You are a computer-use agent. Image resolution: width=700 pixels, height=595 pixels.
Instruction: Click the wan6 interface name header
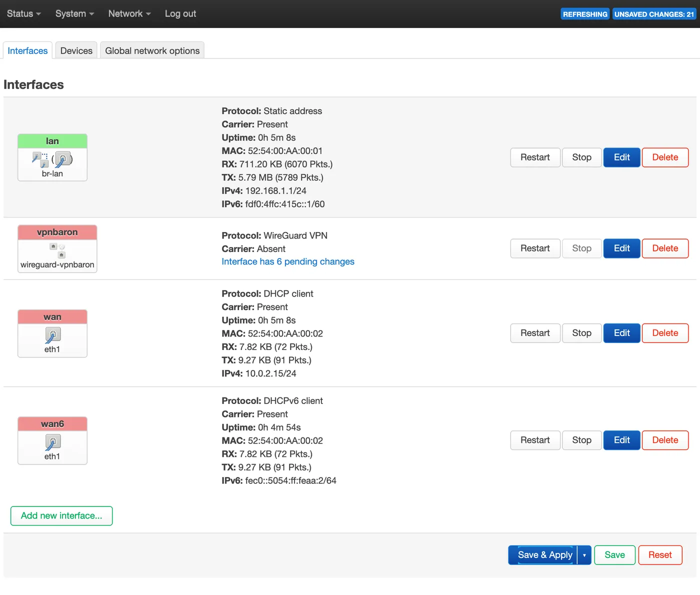pyautogui.click(x=52, y=424)
